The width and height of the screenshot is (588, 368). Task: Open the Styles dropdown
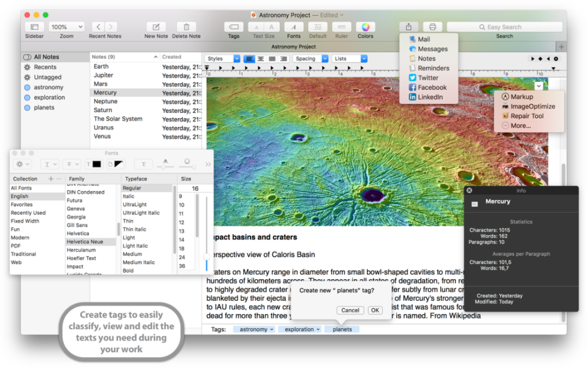(222, 58)
